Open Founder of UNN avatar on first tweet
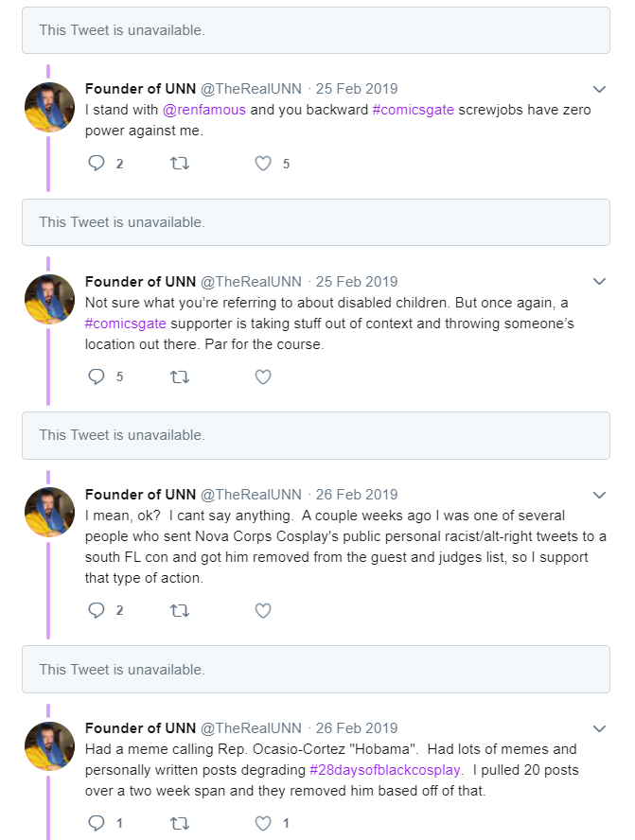This screenshot has width=635, height=840. pyautogui.click(x=49, y=107)
